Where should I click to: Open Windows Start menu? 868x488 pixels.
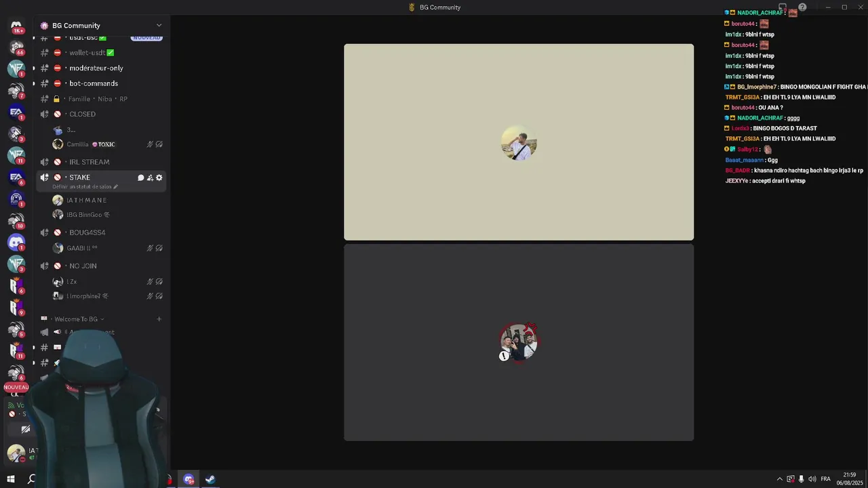tap(11, 479)
